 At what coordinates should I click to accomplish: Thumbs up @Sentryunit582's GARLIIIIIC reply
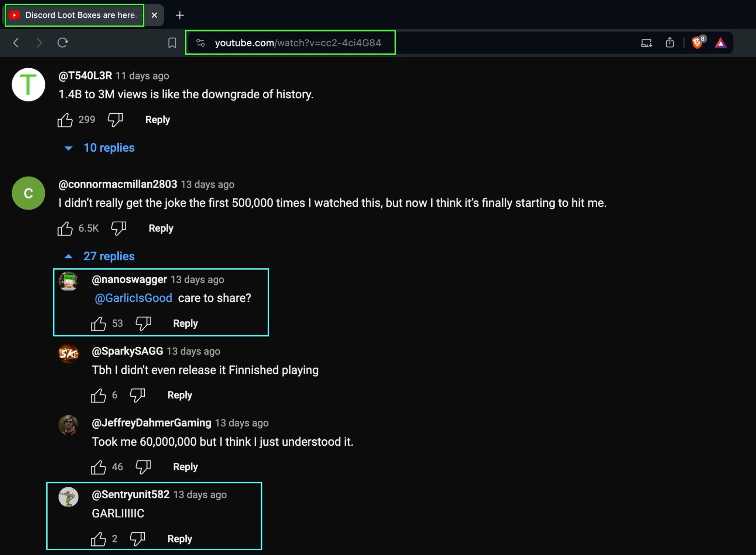pos(99,539)
